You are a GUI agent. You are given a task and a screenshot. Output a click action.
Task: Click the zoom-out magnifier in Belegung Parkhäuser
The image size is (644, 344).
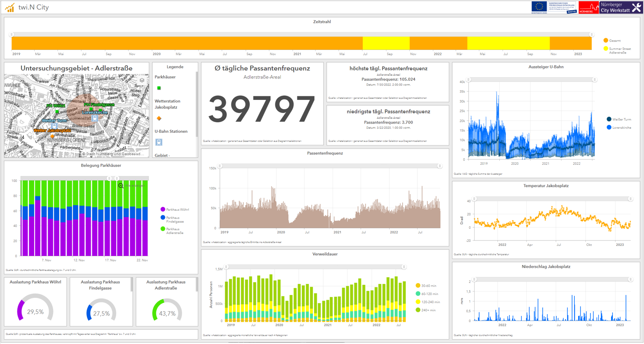pyautogui.click(x=121, y=186)
